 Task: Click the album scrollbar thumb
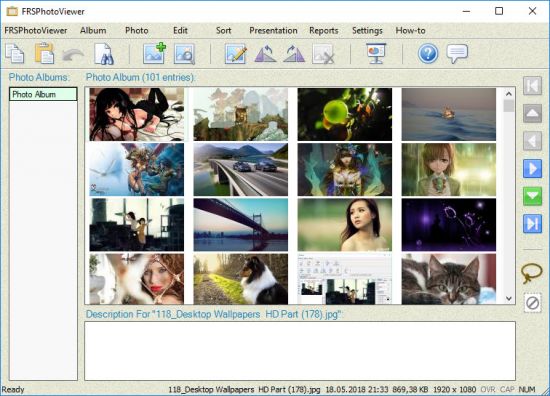(509, 106)
